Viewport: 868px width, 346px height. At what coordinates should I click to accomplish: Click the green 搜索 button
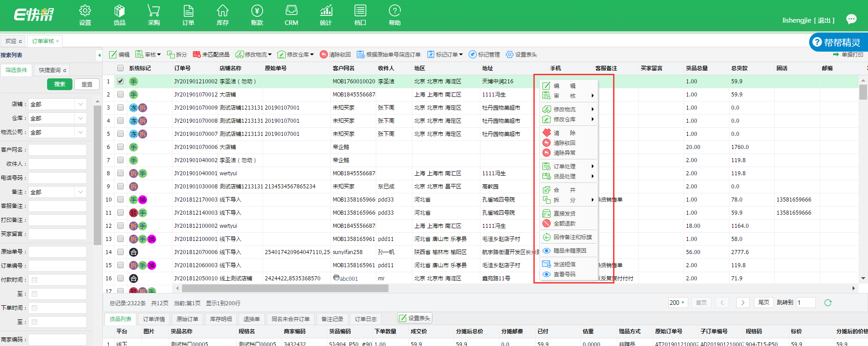[60, 84]
